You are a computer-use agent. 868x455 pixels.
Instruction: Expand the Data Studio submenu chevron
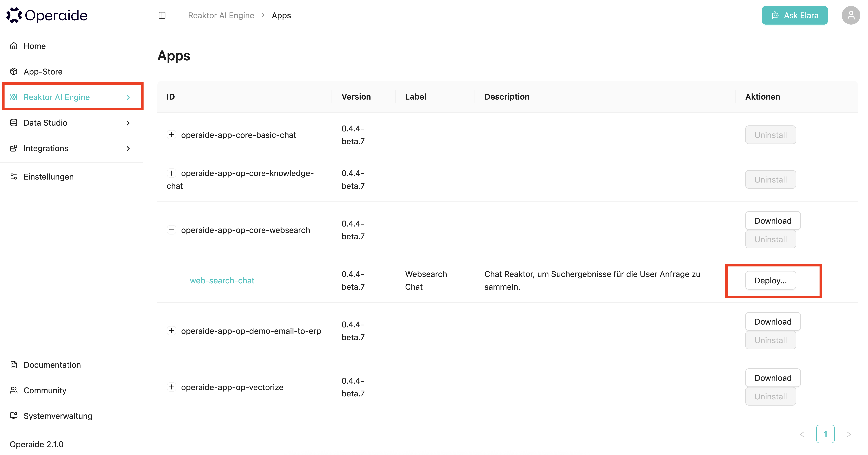pos(128,123)
